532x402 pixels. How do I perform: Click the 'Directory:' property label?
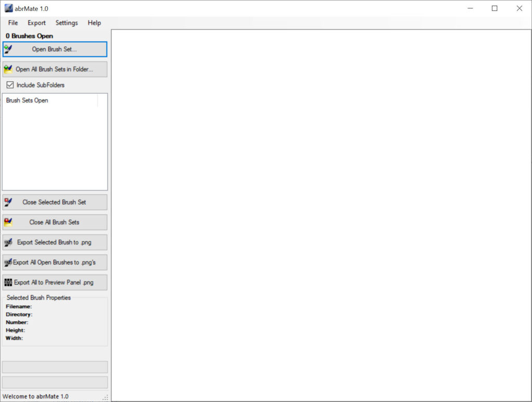click(19, 315)
